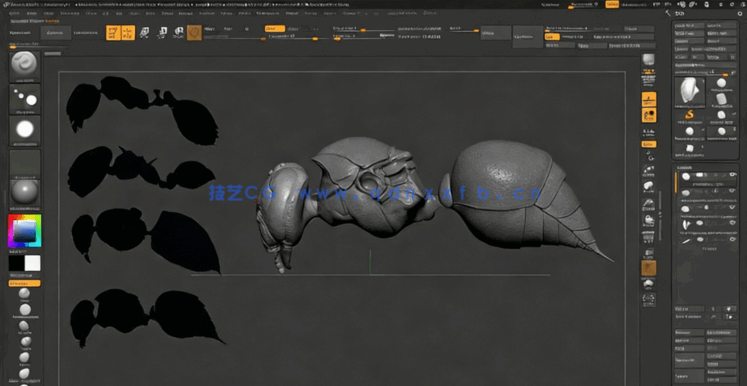Select the black secondary color swatch
747x386 pixels.
pyautogui.click(x=16, y=263)
